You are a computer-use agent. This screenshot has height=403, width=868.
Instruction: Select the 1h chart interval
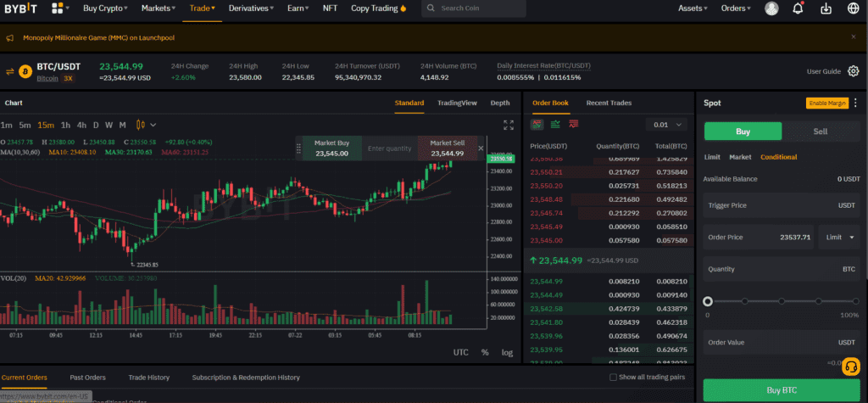coord(65,125)
